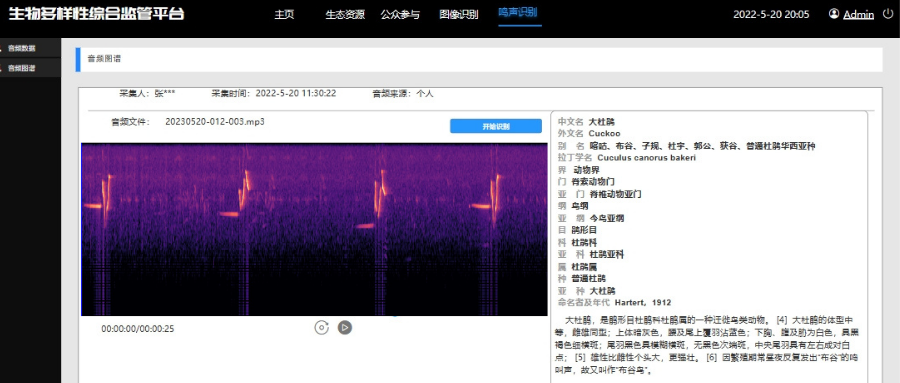Go to the 主页 tab
This screenshot has height=383, width=900.
[x=284, y=15]
